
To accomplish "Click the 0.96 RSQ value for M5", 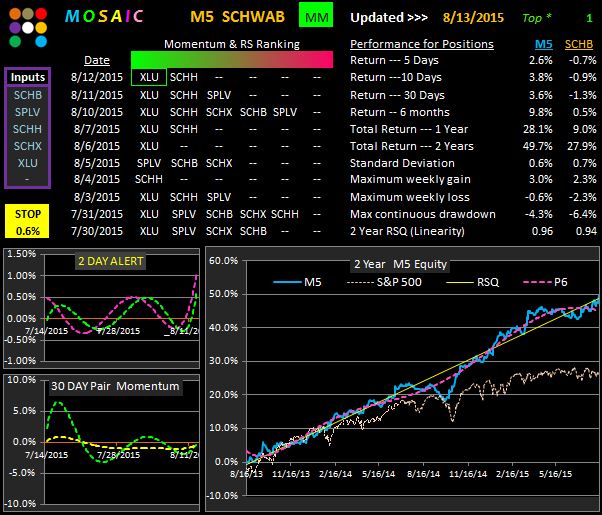I will (542, 231).
